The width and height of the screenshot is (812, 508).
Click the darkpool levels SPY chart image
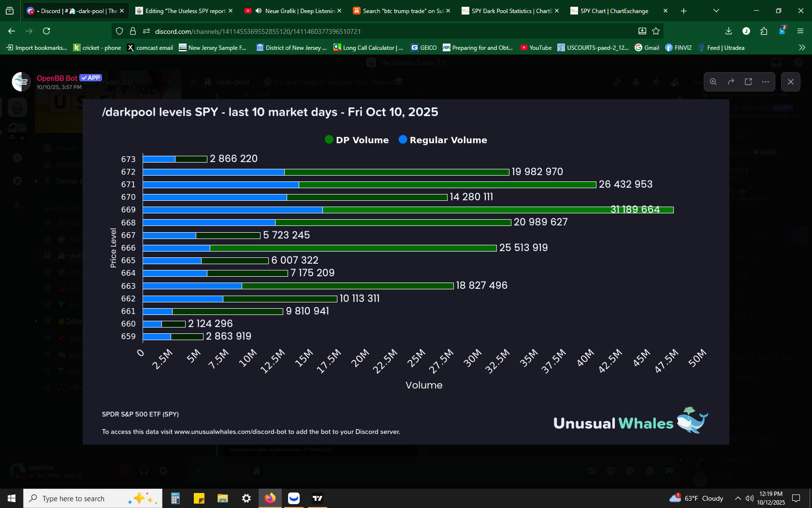click(x=406, y=272)
